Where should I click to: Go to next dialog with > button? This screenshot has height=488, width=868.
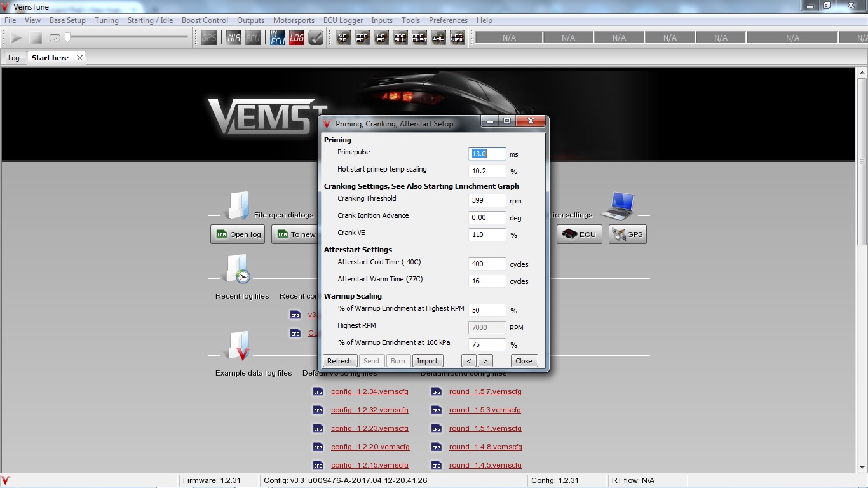tap(485, 361)
